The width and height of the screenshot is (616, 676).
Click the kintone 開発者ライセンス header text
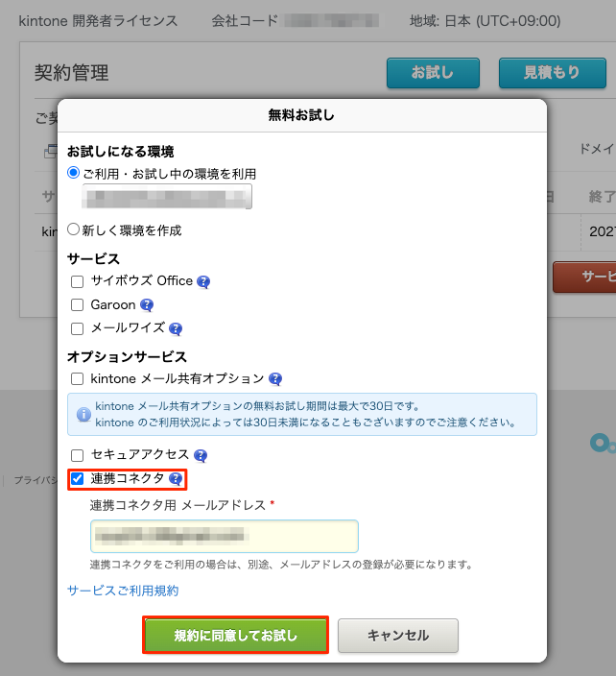[x=98, y=21]
